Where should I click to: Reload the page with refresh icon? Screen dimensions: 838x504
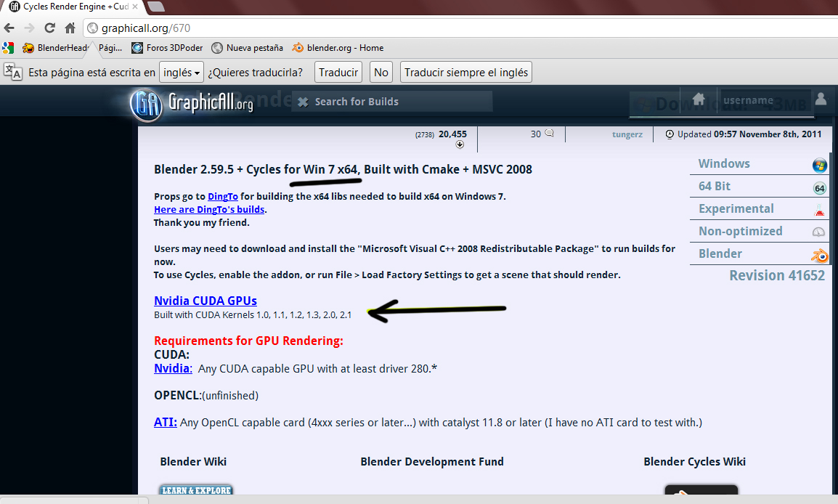tap(49, 28)
